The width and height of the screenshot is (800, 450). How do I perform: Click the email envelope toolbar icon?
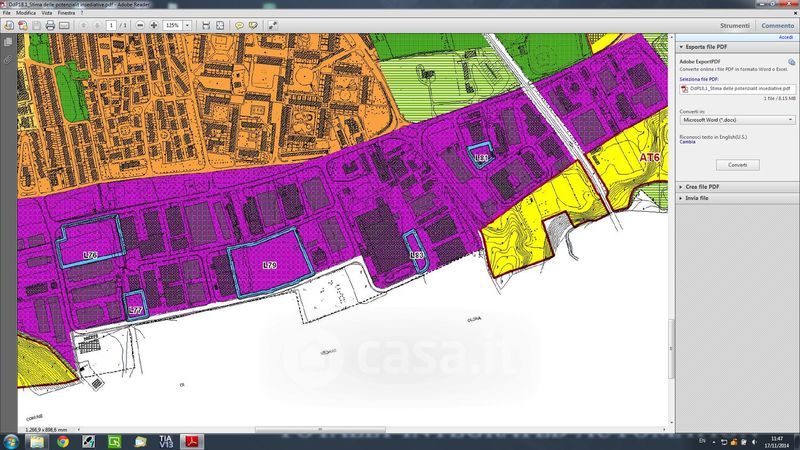point(67,24)
